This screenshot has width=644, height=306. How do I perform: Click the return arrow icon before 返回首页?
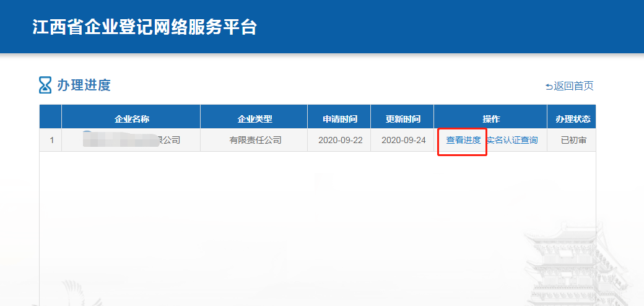point(549,87)
